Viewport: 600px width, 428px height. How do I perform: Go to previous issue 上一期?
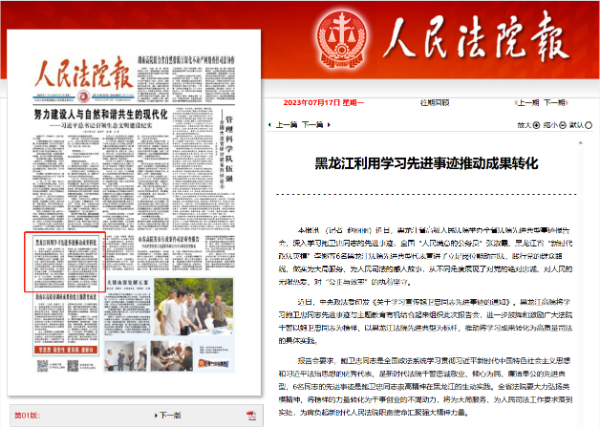(529, 102)
